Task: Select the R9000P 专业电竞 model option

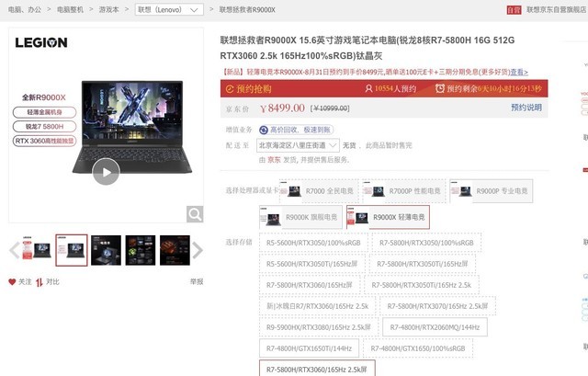Action: pyautogui.click(x=492, y=191)
